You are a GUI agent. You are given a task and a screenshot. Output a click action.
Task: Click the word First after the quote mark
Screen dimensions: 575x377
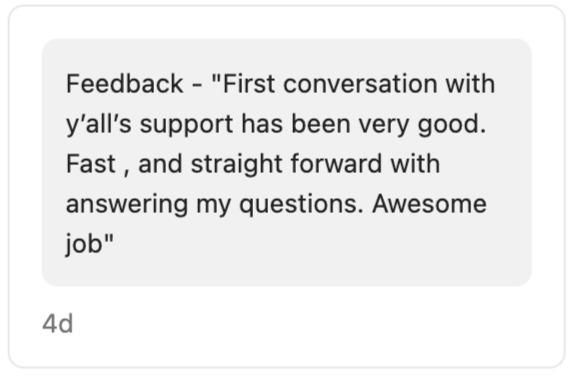point(249,84)
